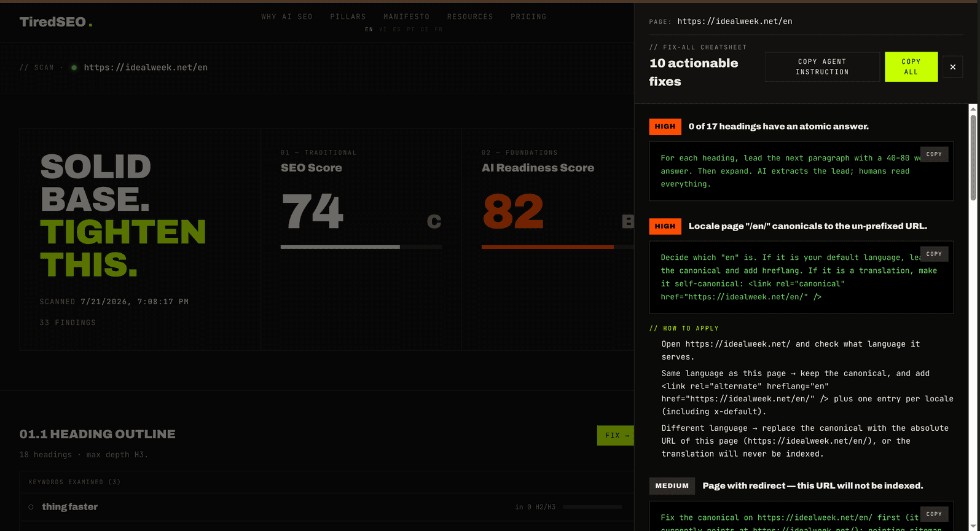Click the Copy All button
980x531 pixels.
click(911, 67)
